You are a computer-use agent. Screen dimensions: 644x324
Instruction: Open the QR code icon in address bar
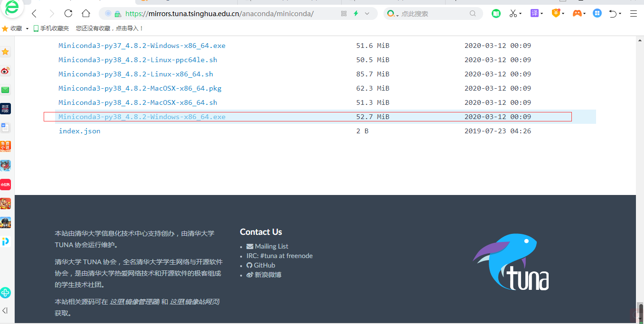point(344,14)
